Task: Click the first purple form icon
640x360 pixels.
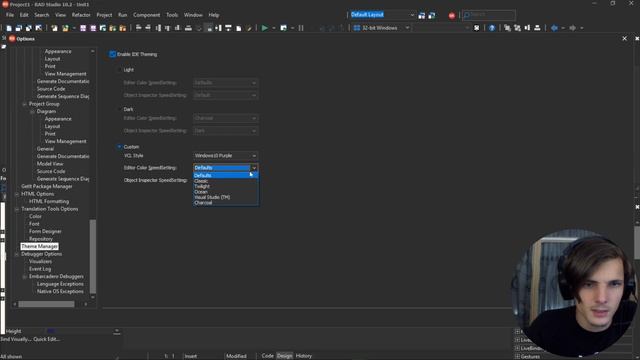Action: [83, 28]
